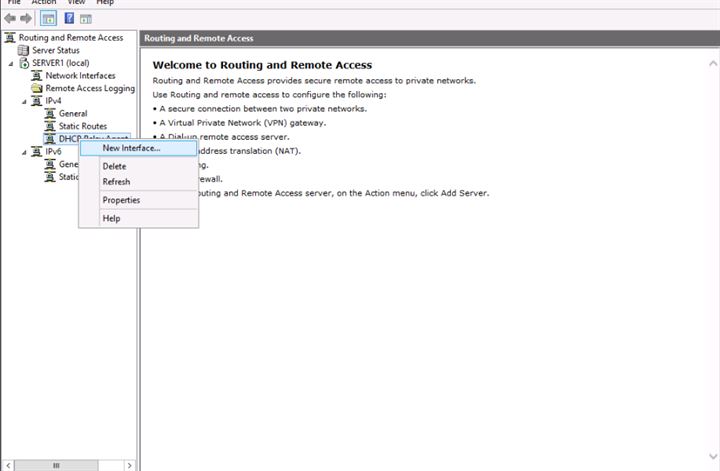The width and height of the screenshot is (720, 471).
Task: Click the blue Help toolbar icon
Action: (69, 19)
